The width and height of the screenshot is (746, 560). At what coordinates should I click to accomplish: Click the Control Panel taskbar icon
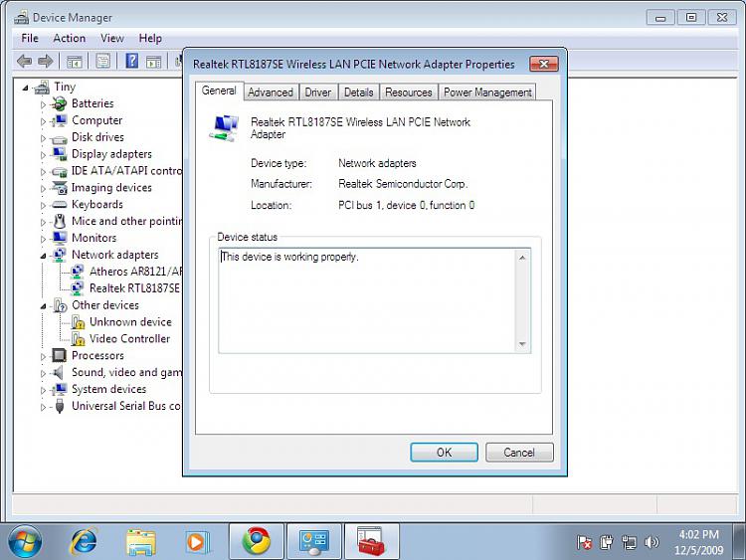pos(314,541)
